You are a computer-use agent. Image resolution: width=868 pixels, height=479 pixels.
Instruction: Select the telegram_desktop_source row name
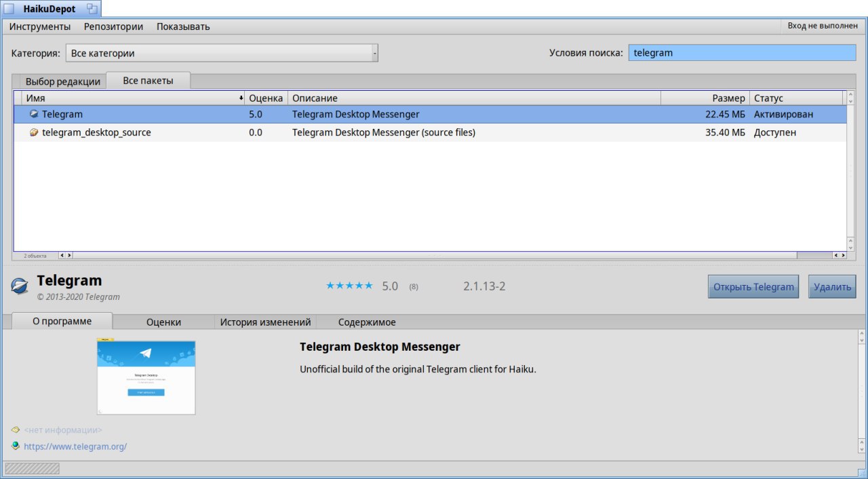pyautogui.click(x=96, y=133)
